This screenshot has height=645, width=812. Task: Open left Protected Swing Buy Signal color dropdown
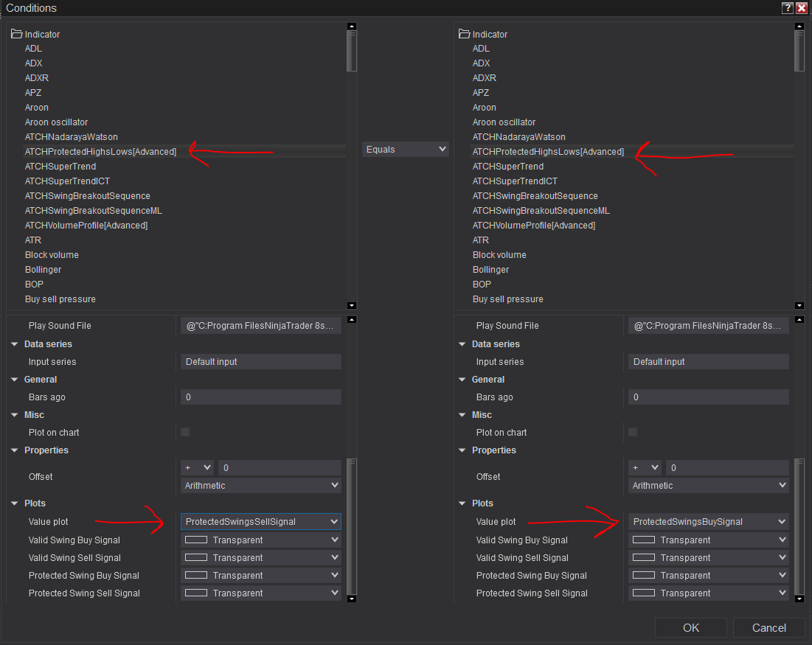[261, 575]
